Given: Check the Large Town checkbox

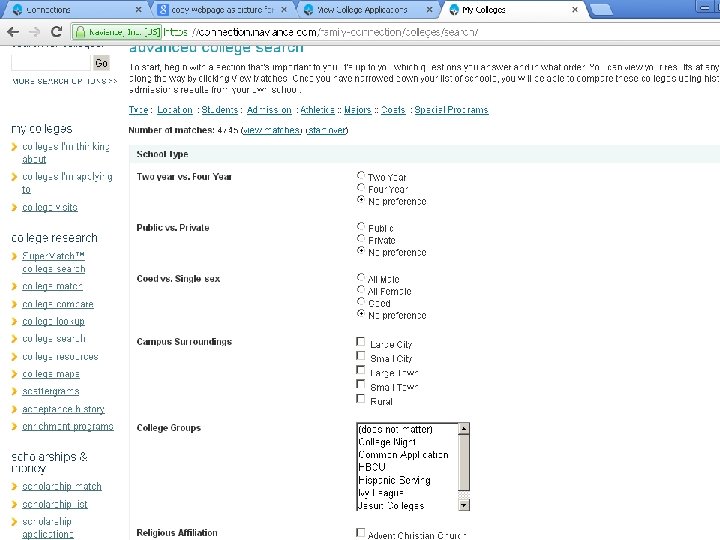Looking at the screenshot, I should [361, 371].
